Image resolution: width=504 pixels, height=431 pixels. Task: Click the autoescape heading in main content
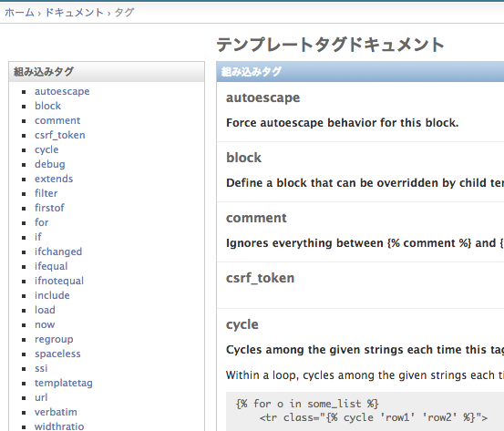click(x=262, y=97)
